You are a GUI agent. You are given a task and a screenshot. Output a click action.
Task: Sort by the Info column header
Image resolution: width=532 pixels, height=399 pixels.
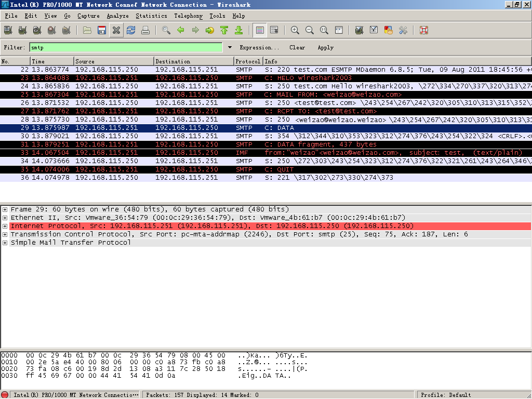397,61
